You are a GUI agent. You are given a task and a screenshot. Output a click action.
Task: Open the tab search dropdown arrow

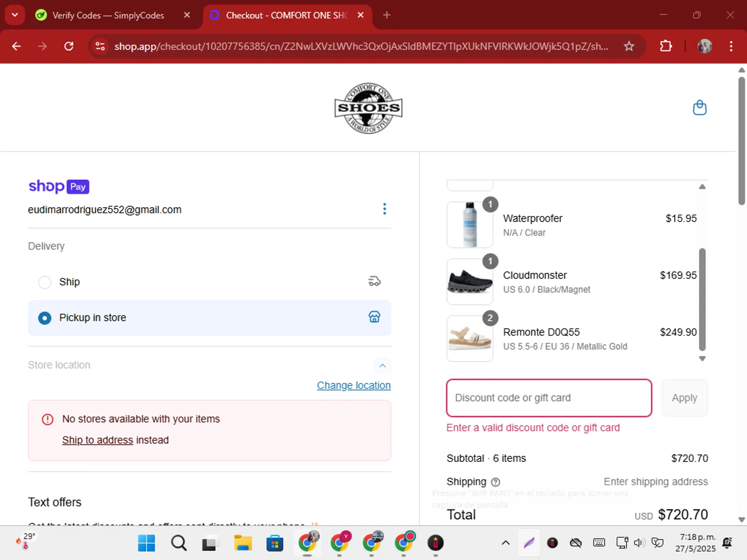15,15
